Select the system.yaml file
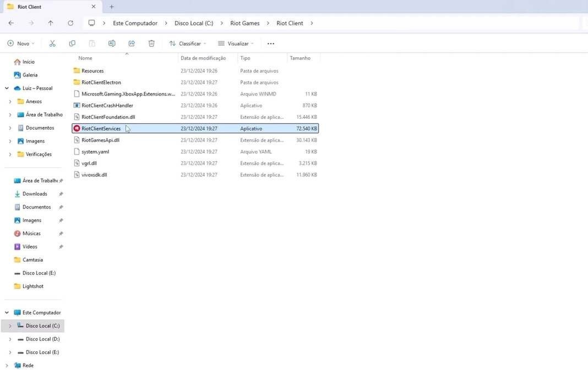Image resolution: width=588 pixels, height=385 pixels. (195, 152)
